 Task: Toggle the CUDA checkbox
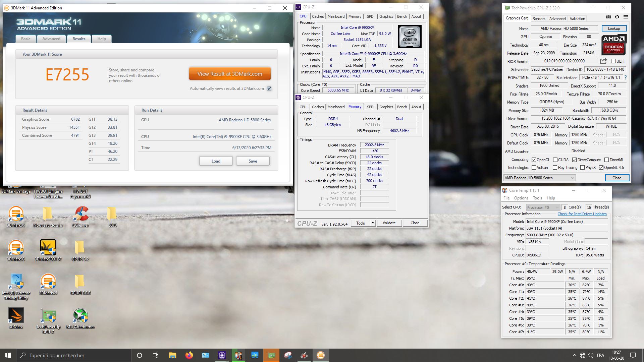coord(555,160)
